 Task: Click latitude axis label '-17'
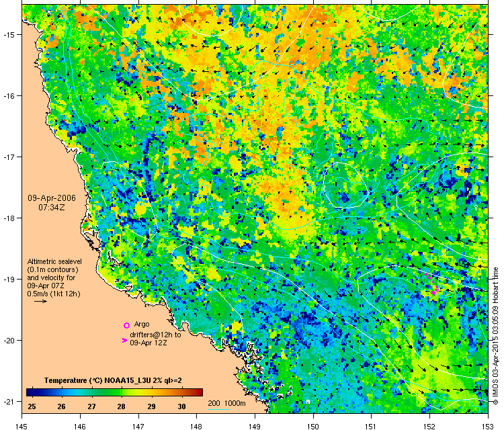[8, 157]
